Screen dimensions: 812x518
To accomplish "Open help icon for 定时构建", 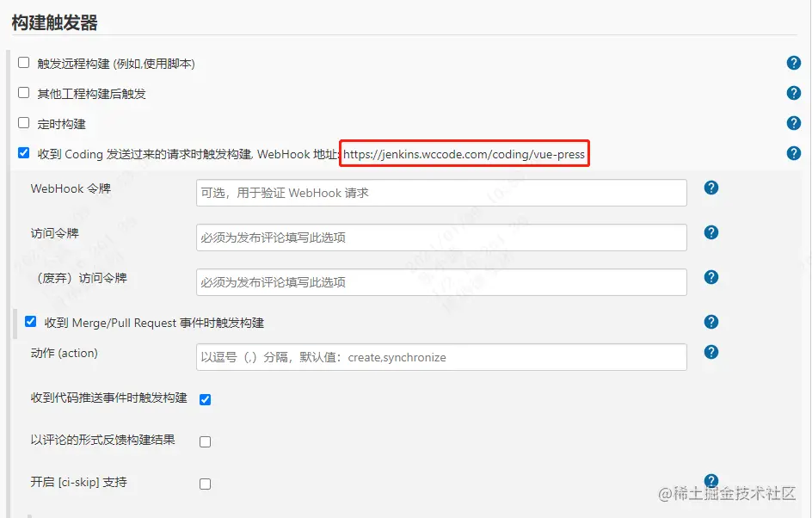I will (793, 123).
